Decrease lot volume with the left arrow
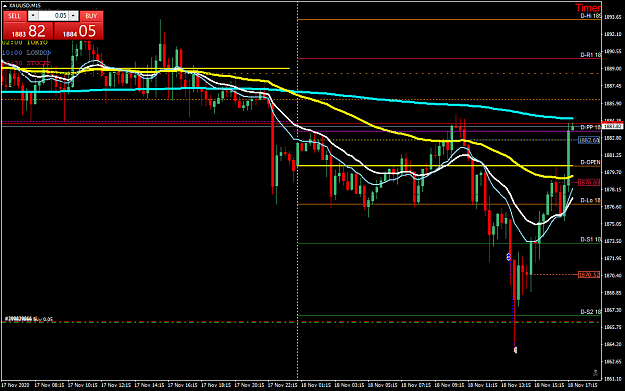 coord(33,16)
